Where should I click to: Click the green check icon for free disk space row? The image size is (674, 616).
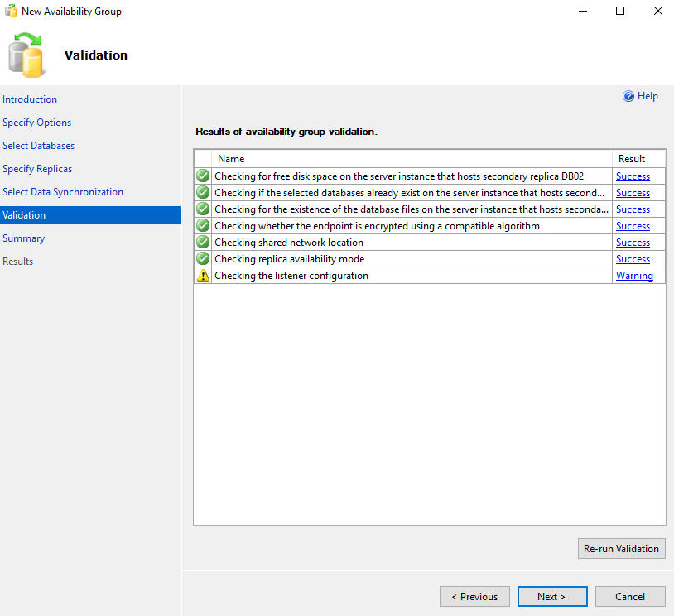point(203,176)
